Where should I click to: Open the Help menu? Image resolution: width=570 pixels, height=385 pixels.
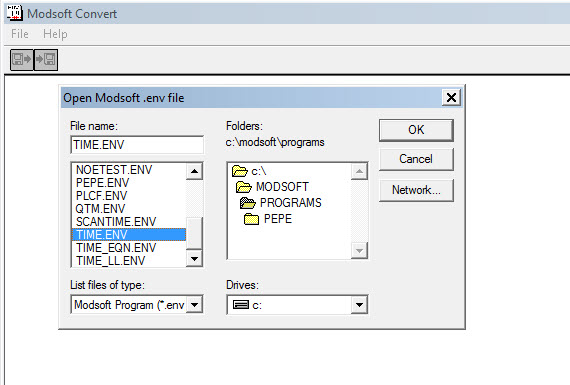pyautogui.click(x=55, y=34)
